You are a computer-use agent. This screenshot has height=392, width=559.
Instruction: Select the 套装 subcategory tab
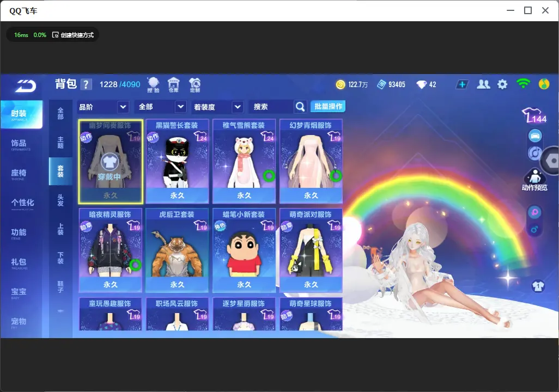60,171
